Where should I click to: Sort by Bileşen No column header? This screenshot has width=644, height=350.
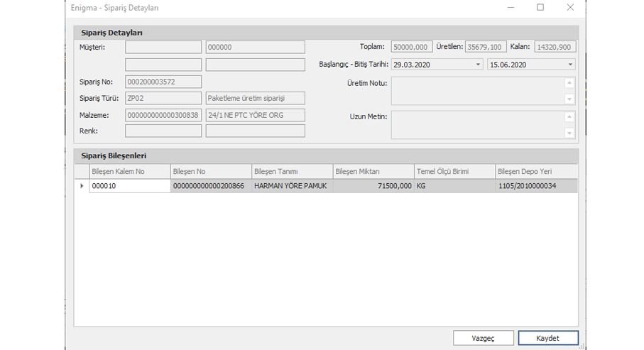[x=211, y=172]
